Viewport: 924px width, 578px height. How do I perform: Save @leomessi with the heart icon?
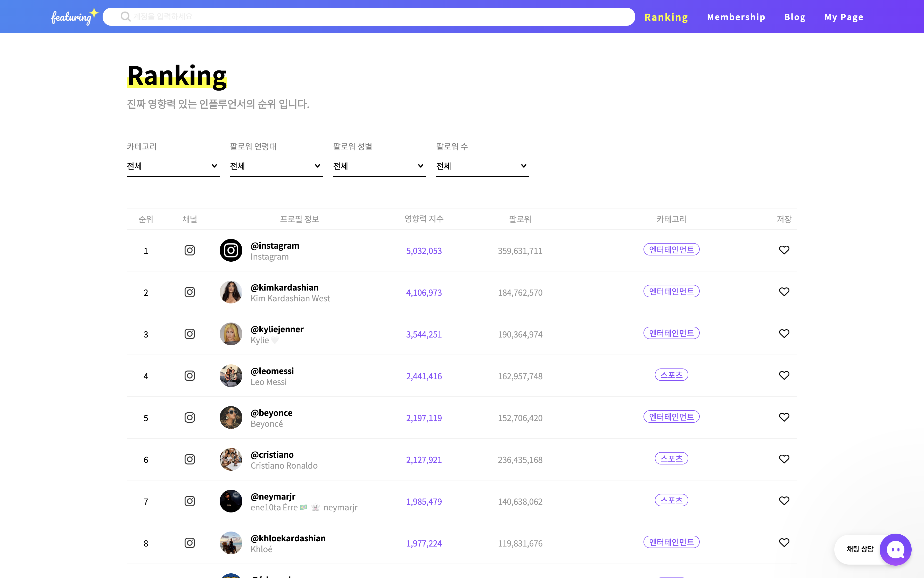[784, 375]
